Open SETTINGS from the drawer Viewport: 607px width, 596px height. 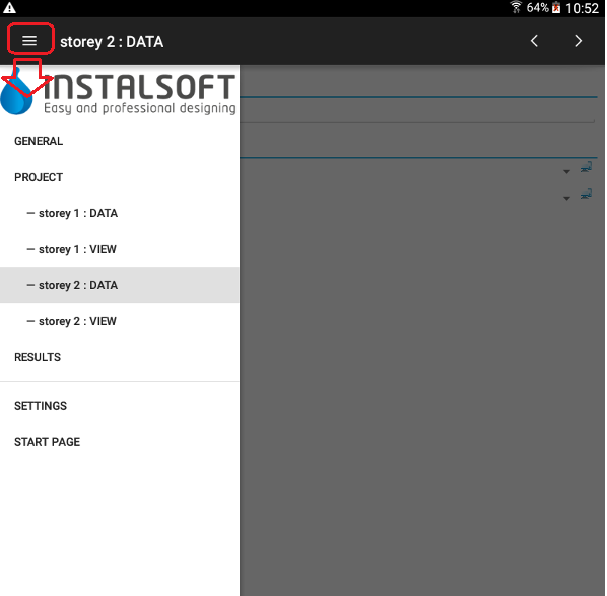pyautogui.click(x=41, y=407)
